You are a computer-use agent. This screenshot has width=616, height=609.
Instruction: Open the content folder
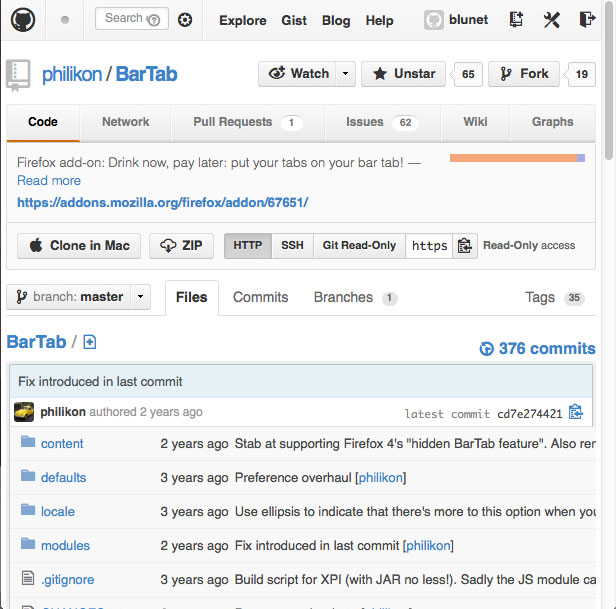(x=62, y=444)
